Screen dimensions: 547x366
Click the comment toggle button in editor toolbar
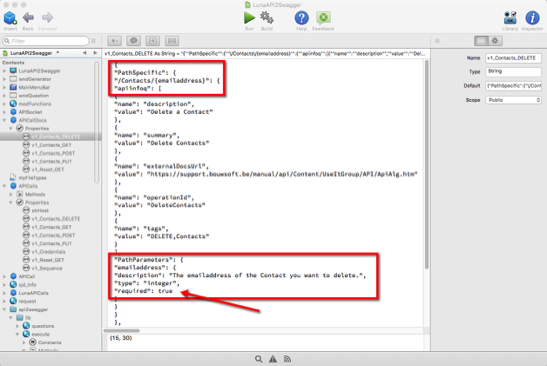tap(134, 41)
